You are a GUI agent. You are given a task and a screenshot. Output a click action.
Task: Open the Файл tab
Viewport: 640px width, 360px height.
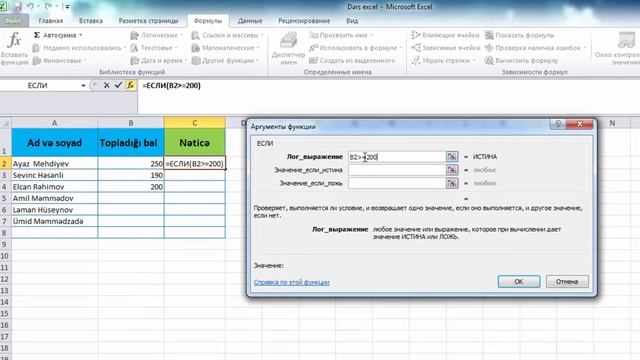point(13,20)
